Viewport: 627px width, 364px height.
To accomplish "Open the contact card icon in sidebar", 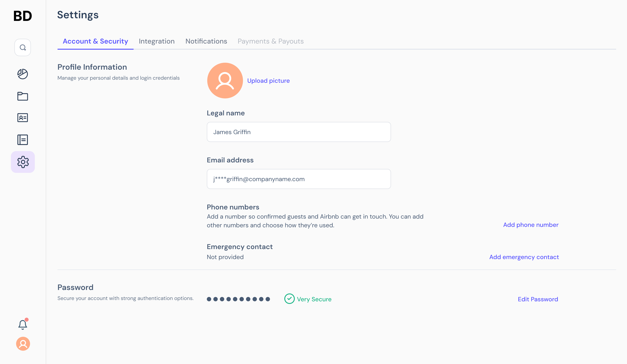I will pyautogui.click(x=23, y=118).
